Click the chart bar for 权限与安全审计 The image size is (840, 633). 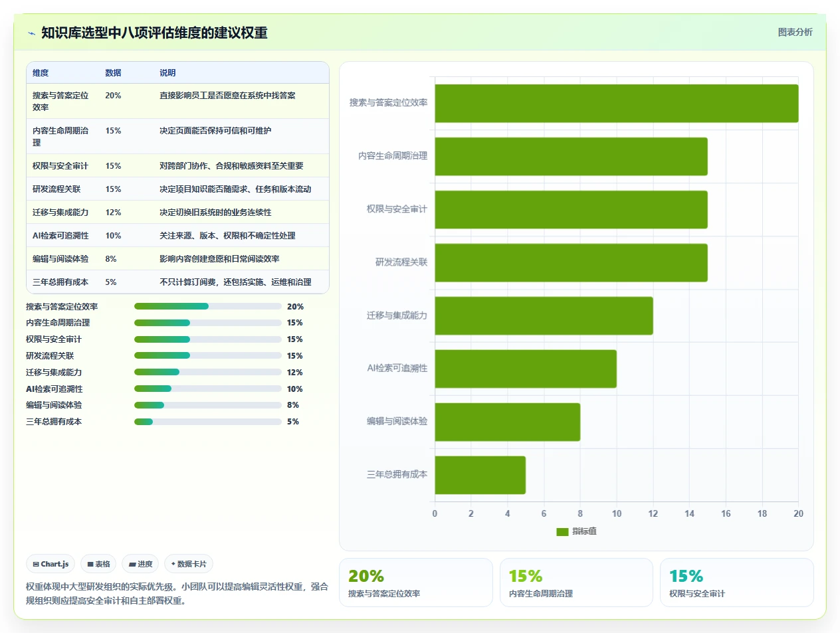(x=571, y=210)
